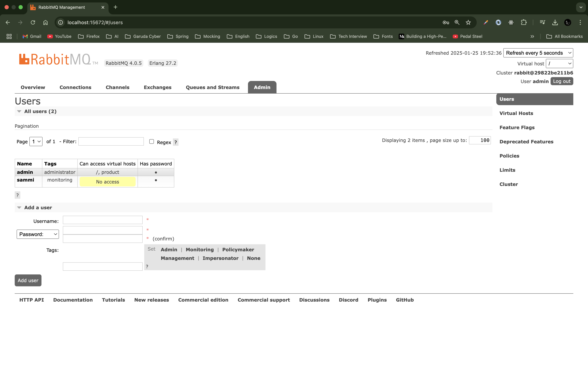Open the Pedal Steel bookmark
Screen dimensions: 588x368
click(467, 36)
